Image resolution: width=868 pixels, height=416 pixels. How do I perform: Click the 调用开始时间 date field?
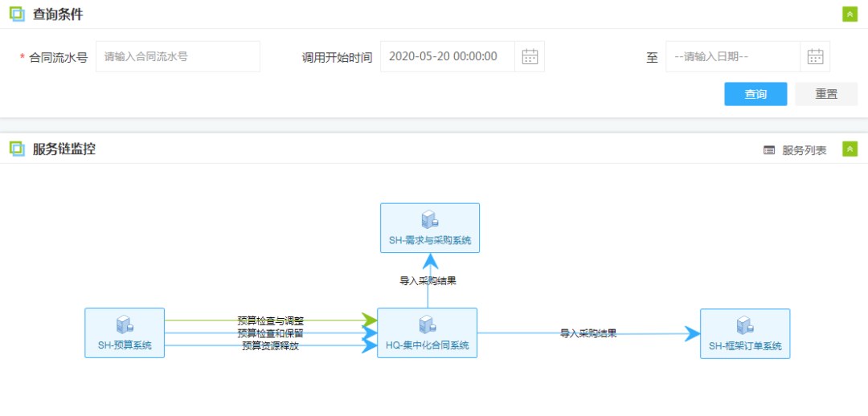448,56
